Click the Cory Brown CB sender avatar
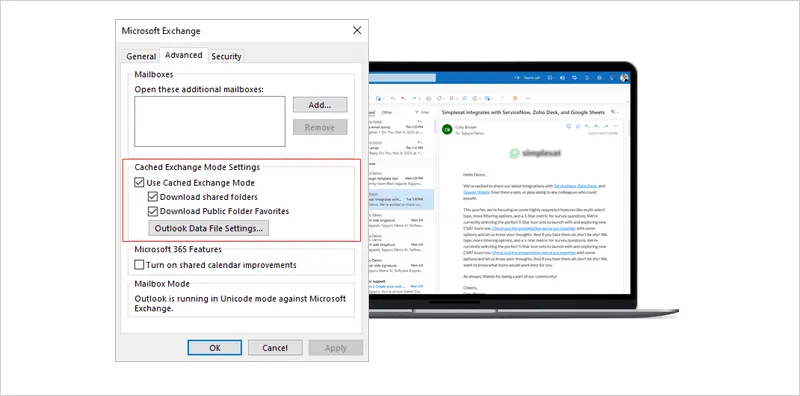This screenshot has height=396, width=800. tap(447, 129)
